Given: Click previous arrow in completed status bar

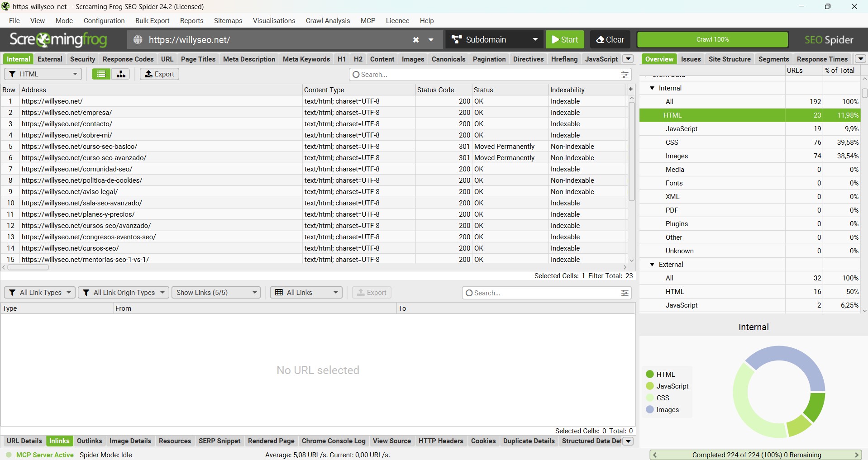Looking at the screenshot, I should click(655, 455).
